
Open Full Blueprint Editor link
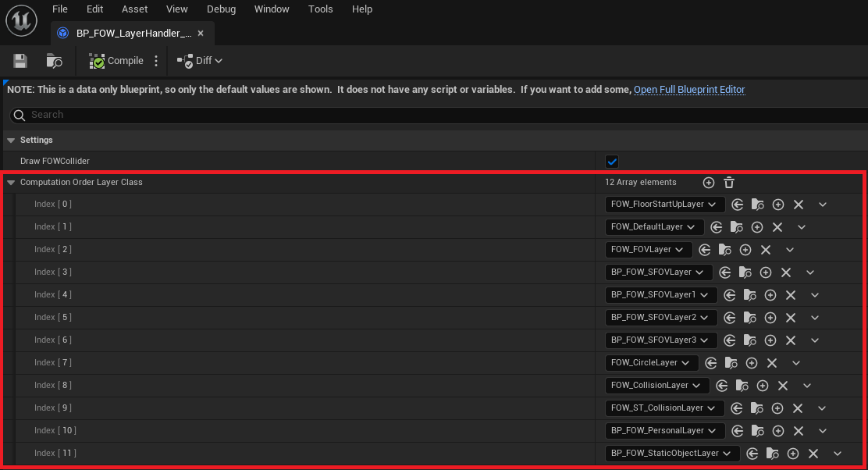coord(689,90)
